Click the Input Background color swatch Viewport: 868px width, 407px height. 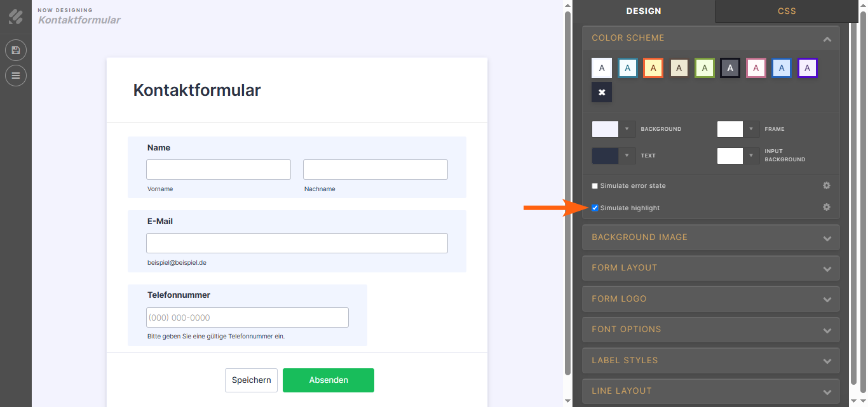[x=730, y=156]
